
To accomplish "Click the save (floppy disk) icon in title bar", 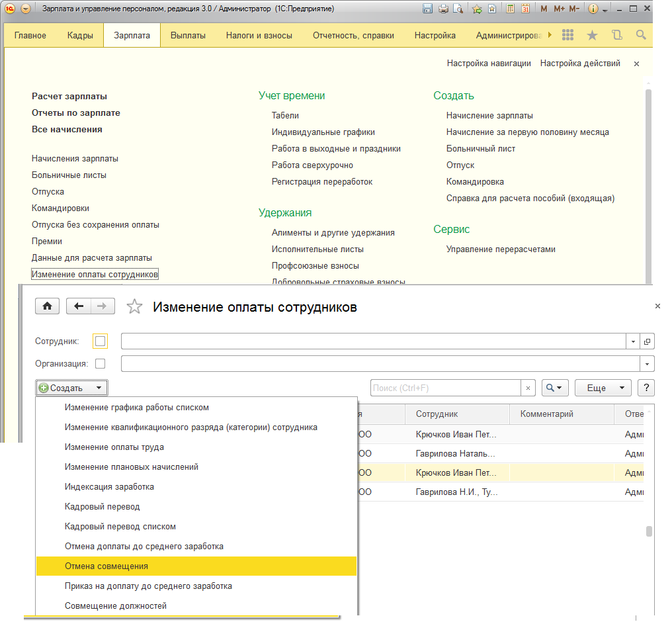I will tap(427, 9).
